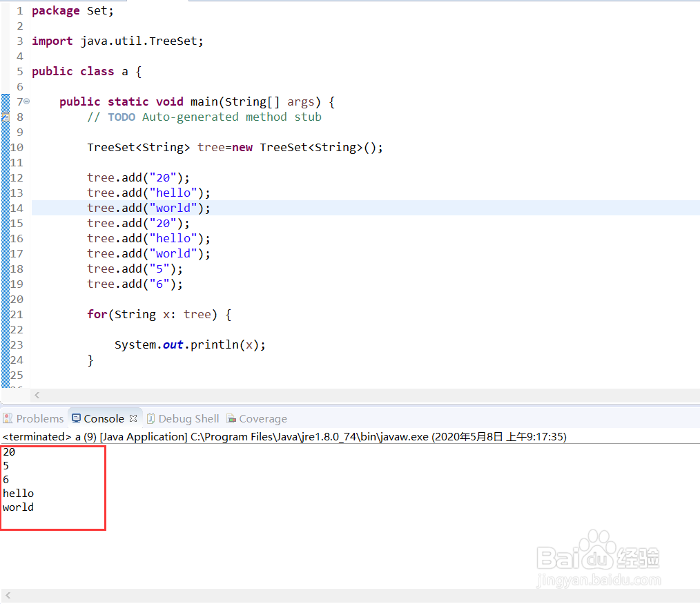Place cursor on 'package Set;' line
The width and height of the screenshot is (700, 604).
(x=72, y=11)
